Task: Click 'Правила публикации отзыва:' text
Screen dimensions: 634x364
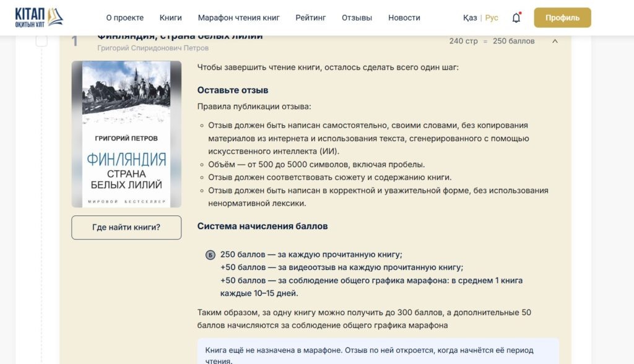Action: tap(254, 106)
